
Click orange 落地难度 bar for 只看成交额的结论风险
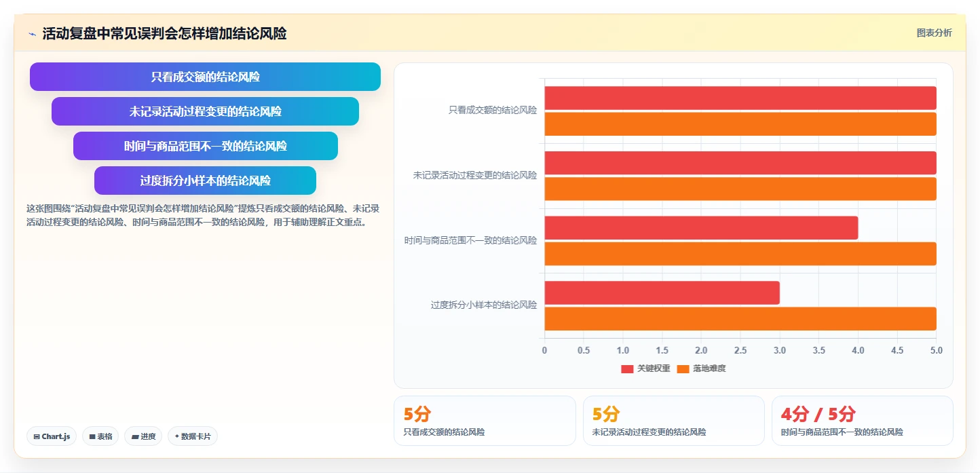coord(740,124)
